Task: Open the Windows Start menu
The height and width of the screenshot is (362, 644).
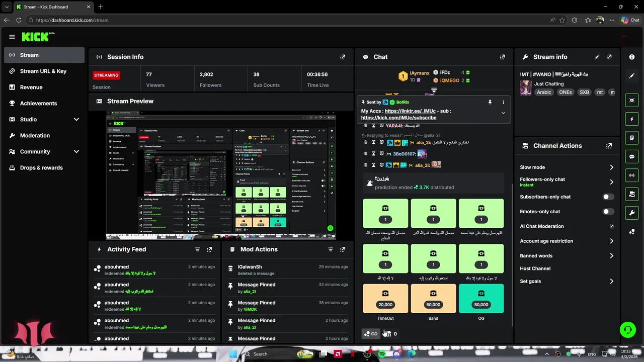Action: pyautogui.click(x=232, y=354)
